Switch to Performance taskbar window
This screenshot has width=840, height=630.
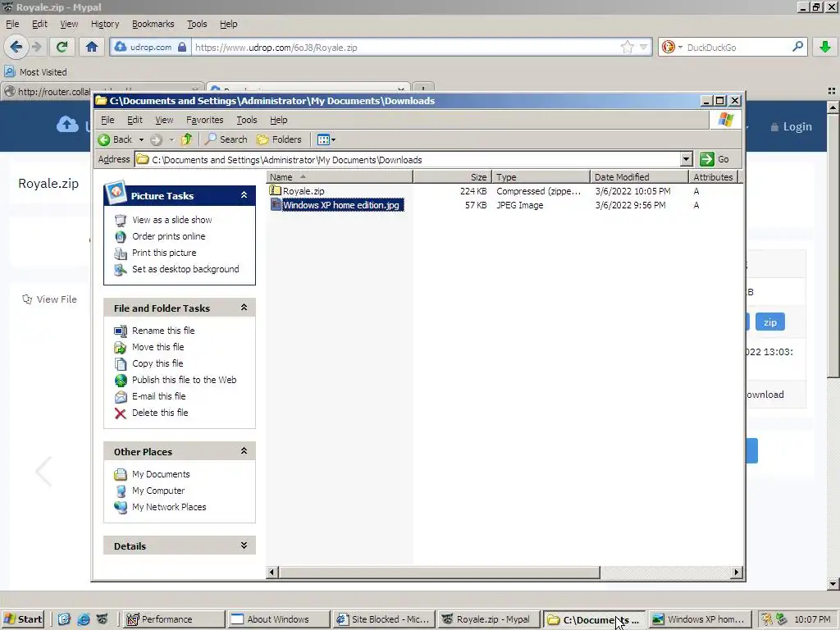174,619
